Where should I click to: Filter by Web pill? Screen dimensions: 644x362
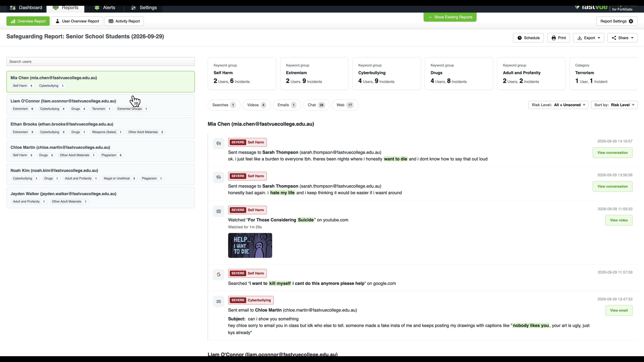(x=345, y=105)
